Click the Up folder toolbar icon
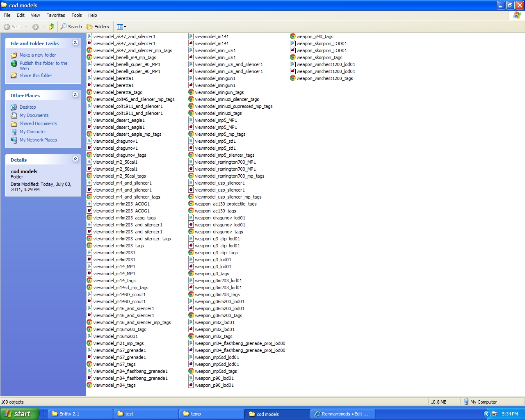Screen dimensions: 525x420 [51, 27]
